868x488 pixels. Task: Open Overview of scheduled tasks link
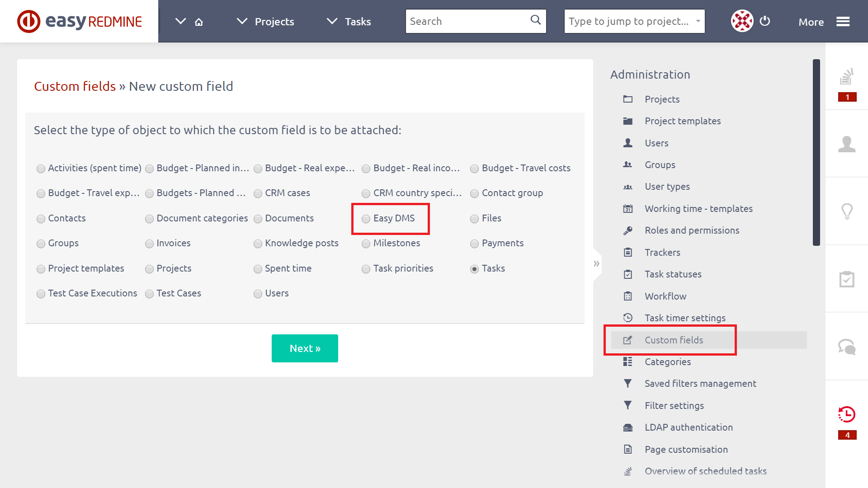pyautogui.click(x=706, y=471)
